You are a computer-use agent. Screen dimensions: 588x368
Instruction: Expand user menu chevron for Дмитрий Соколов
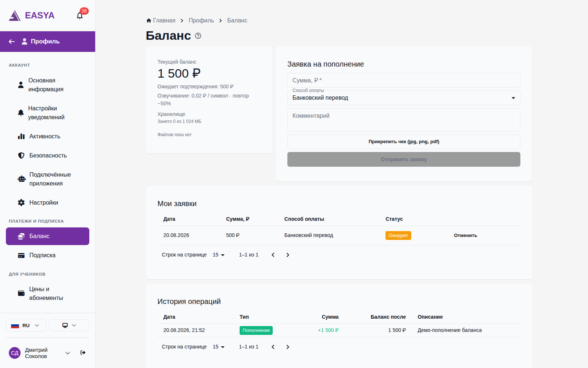tap(68, 353)
